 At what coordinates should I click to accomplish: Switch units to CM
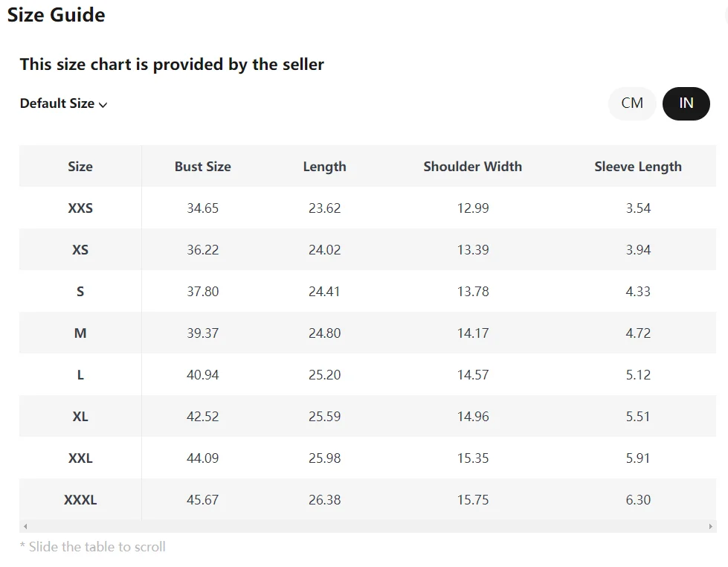pos(632,103)
